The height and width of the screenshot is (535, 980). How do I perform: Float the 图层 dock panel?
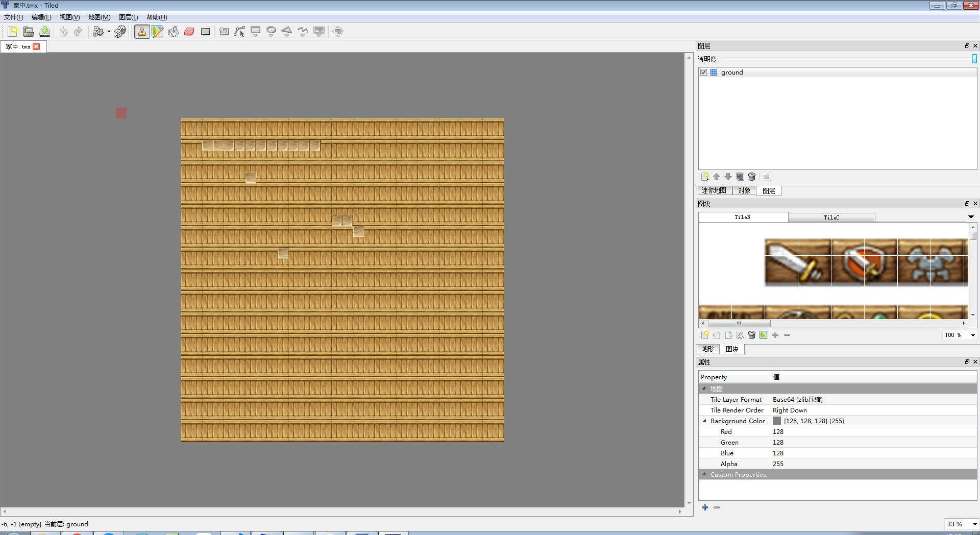tap(967, 46)
